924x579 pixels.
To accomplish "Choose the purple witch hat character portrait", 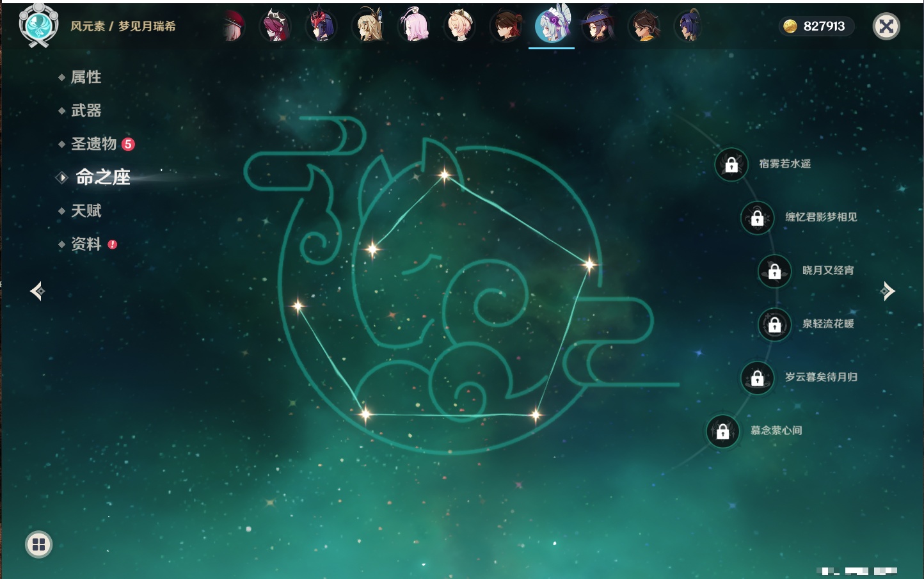I will (x=598, y=26).
